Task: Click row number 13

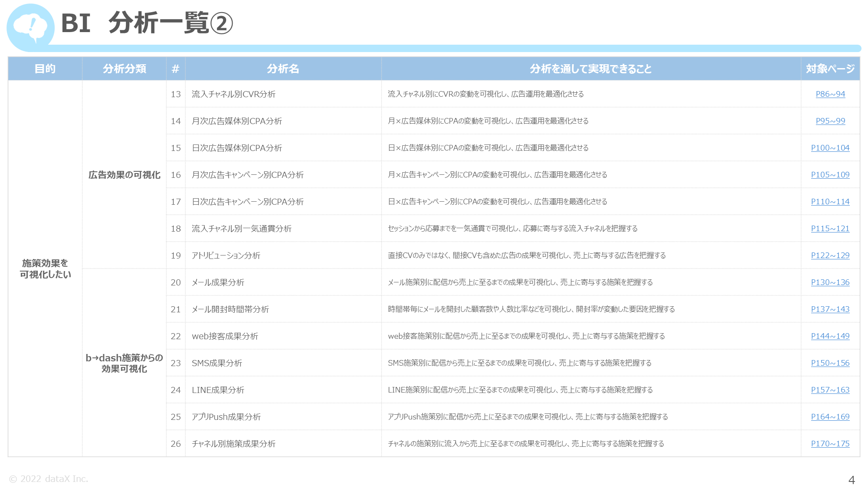Action: point(175,94)
